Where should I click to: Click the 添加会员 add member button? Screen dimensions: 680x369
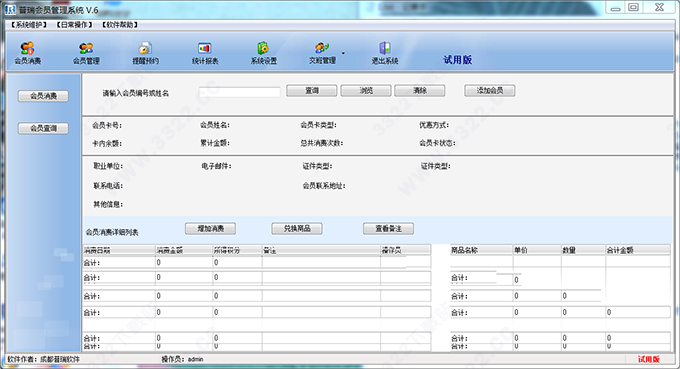click(490, 91)
